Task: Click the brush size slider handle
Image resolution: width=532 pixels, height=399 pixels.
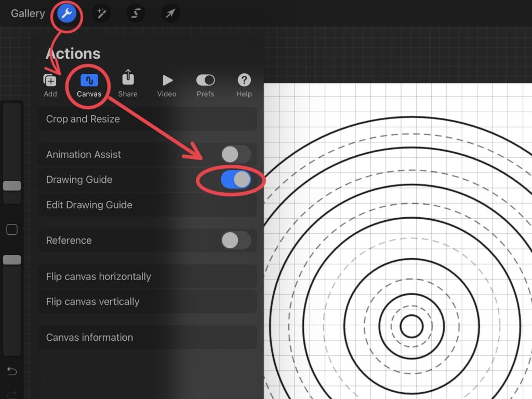Action: (12, 185)
